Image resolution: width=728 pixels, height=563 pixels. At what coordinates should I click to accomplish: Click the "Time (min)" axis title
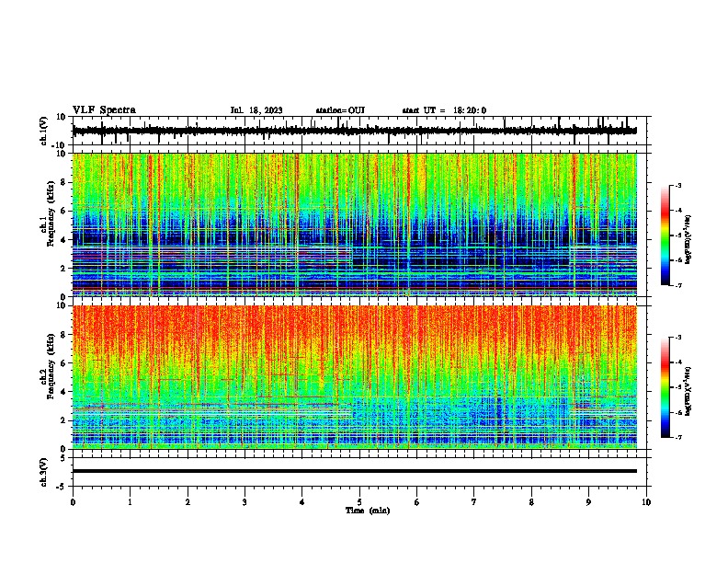(x=368, y=511)
